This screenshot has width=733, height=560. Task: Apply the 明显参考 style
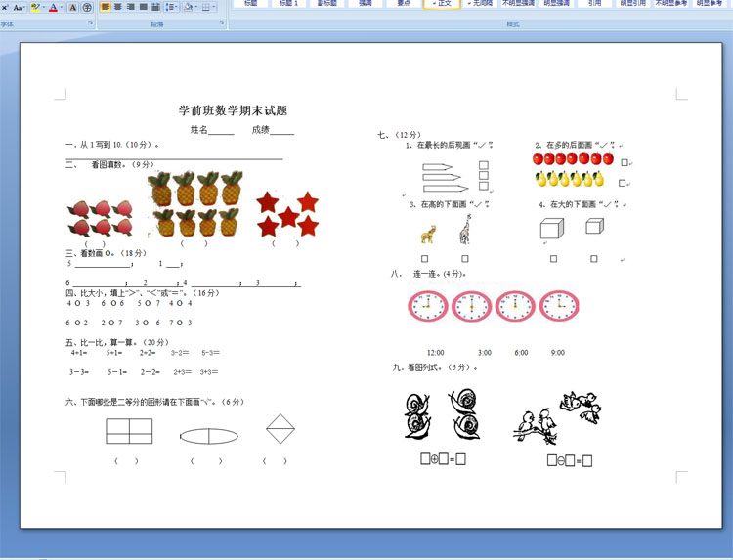pyautogui.click(x=710, y=3)
